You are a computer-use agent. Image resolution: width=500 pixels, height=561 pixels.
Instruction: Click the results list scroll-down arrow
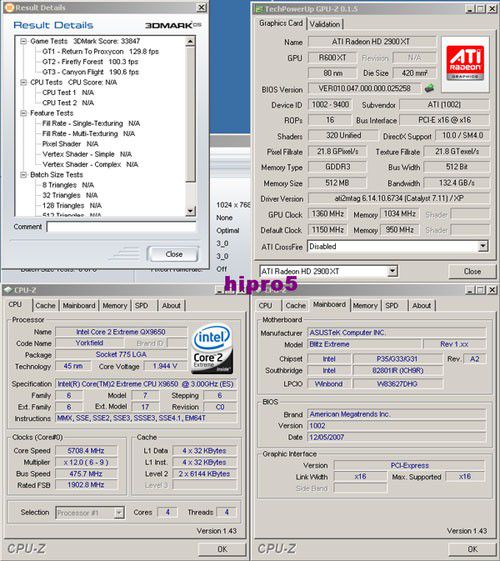[x=190, y=211]
